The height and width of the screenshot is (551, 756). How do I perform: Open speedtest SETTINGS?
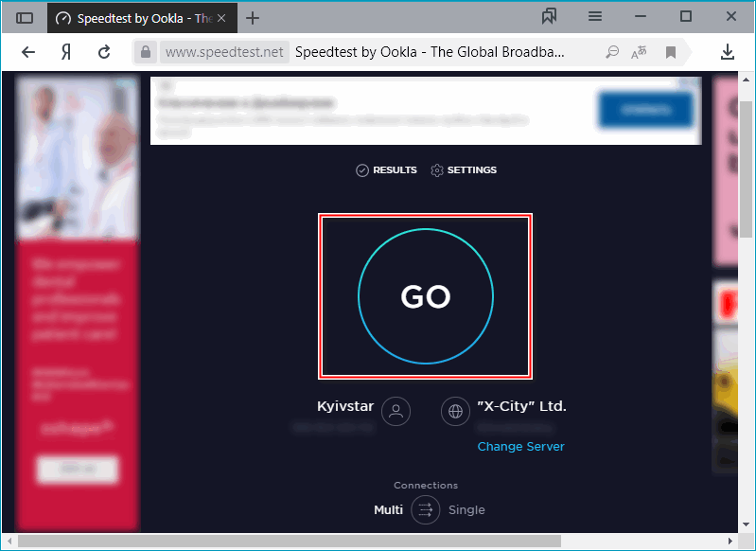tap(464, 169)
